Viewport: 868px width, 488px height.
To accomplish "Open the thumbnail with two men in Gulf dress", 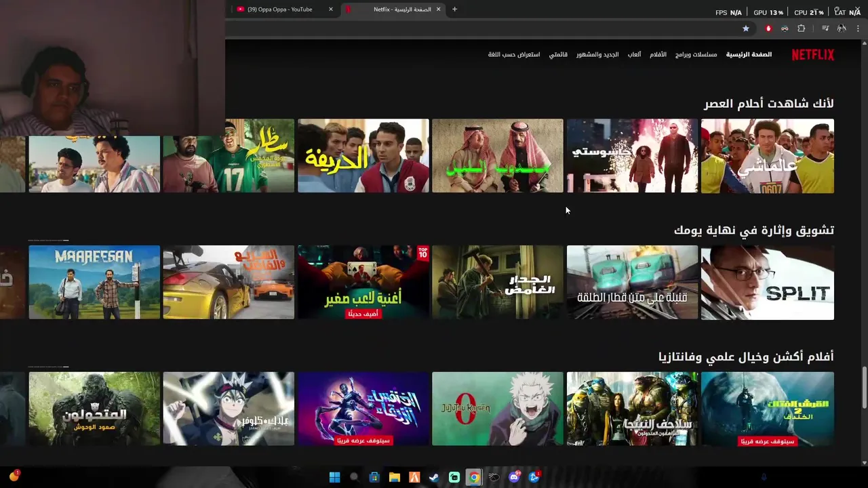I will (498, 156).
